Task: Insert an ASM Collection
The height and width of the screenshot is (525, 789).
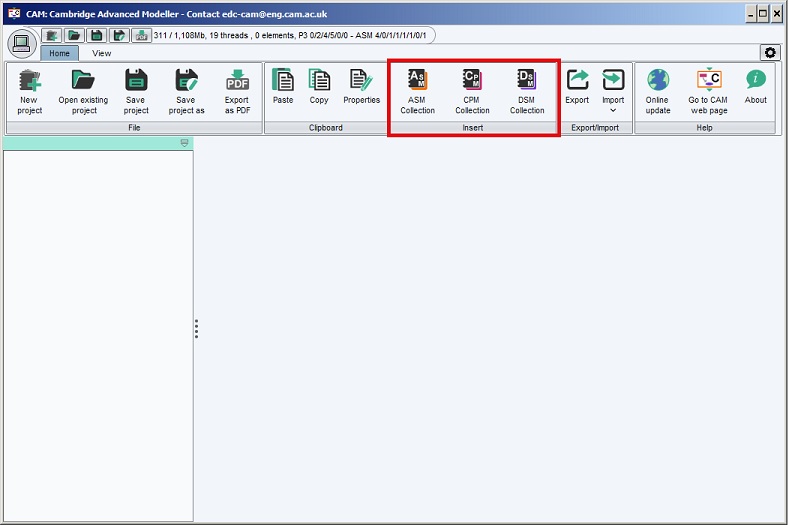Action: [417, 92]
